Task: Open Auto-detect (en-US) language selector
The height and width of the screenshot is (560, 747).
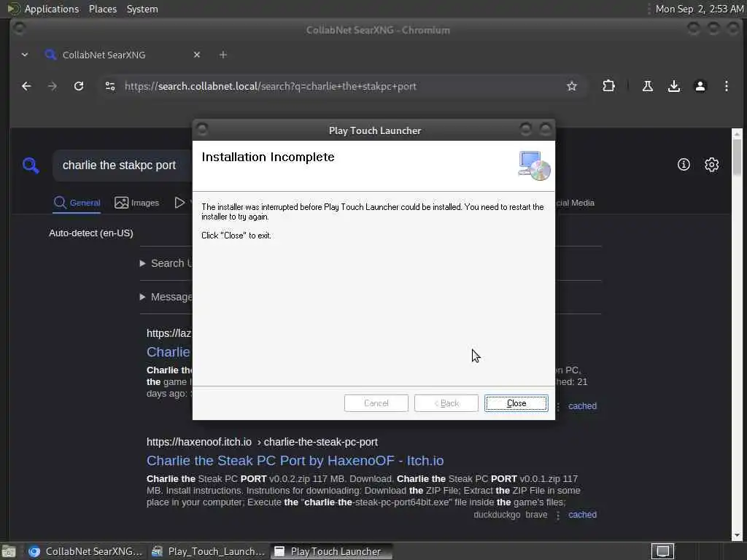Action: (x=91, y=233)
